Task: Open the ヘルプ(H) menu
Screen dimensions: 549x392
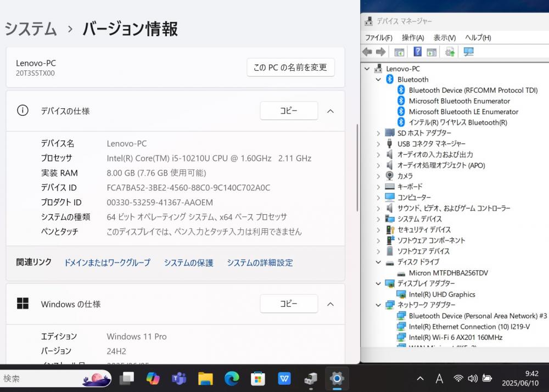Action: point(478,37)
